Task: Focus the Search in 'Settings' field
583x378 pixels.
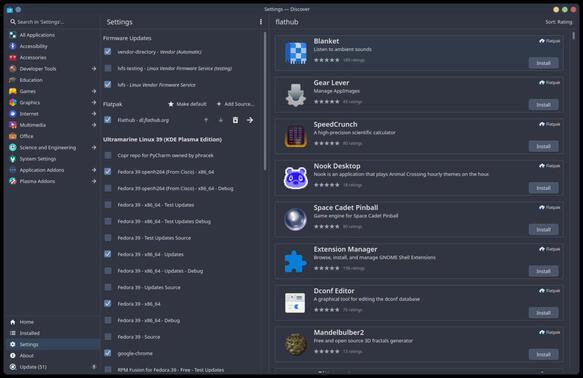Action: (52, 22)
